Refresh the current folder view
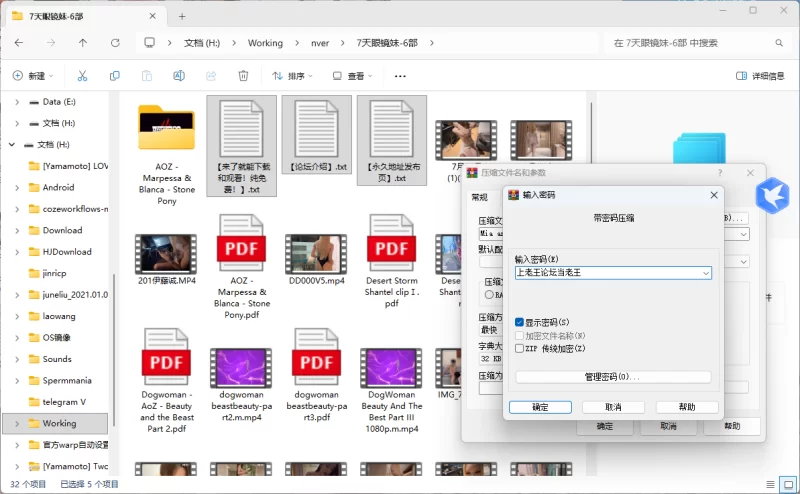Screen dimensions: 800x494 (x=115, y=43)
